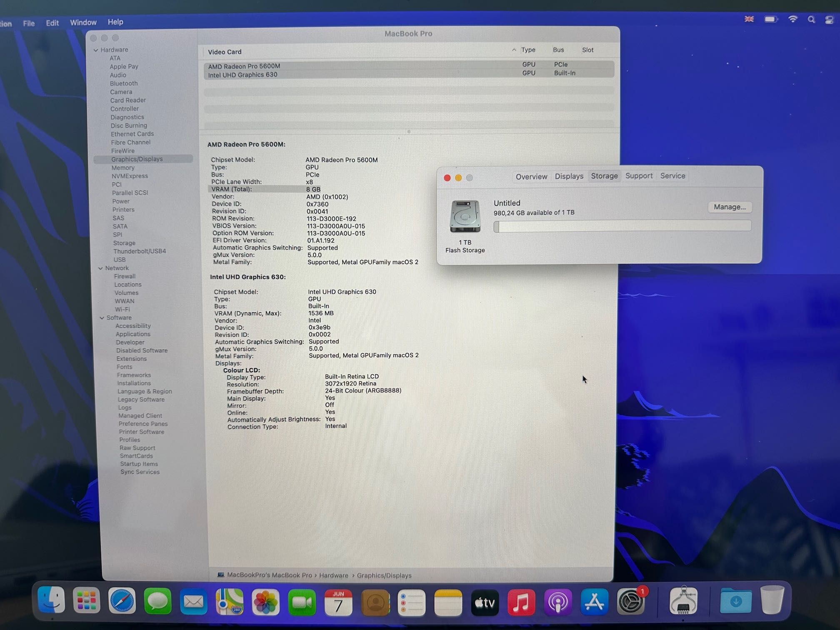Select Power in the Hardware sidebar
The width and height of the screenshot is (840, 630).
121,201
